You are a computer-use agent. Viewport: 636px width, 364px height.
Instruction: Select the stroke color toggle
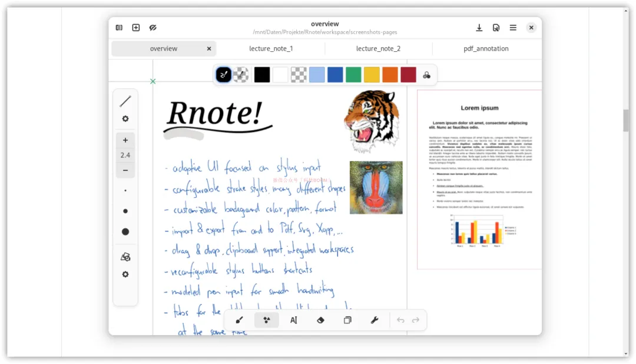pyautogui.click(x=224, y=75)
